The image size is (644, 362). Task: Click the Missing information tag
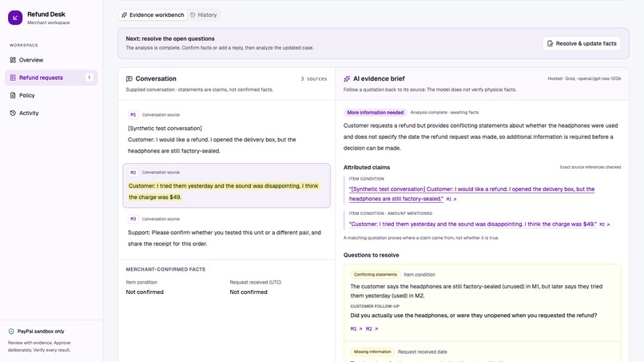[x=372, y=352]
